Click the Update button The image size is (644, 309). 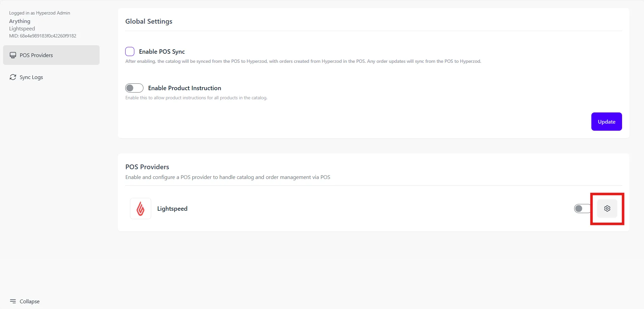[607, 122]
